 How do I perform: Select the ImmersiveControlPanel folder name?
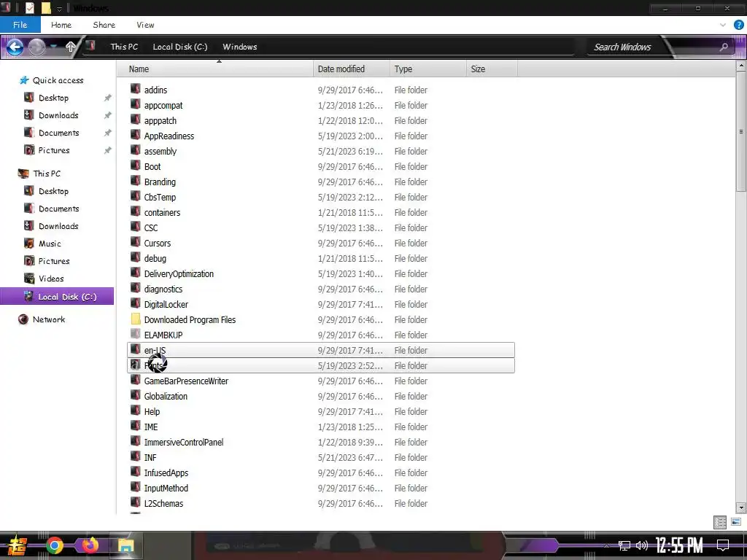(x=183, y=443)
